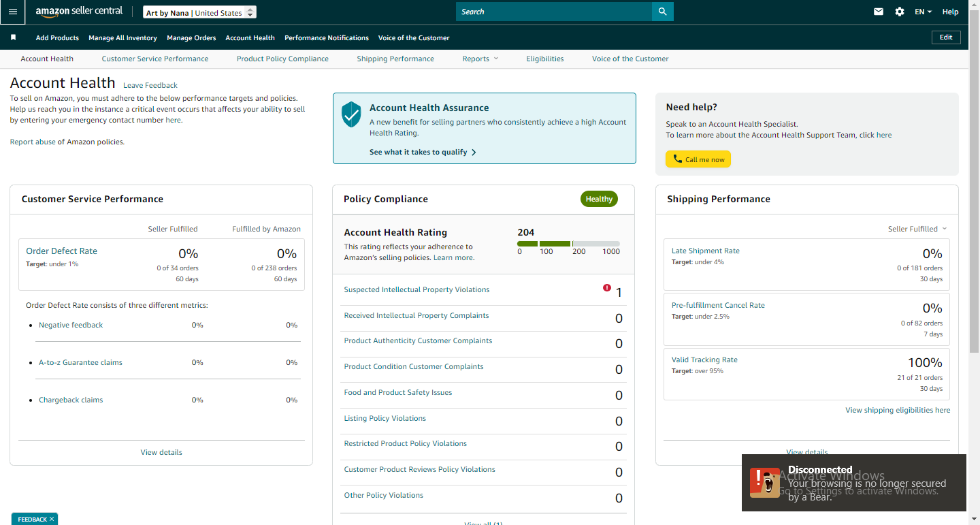
Task: Open the Pre-fulfillment Cancel Rate metric
Action: [x=718, y=305]
